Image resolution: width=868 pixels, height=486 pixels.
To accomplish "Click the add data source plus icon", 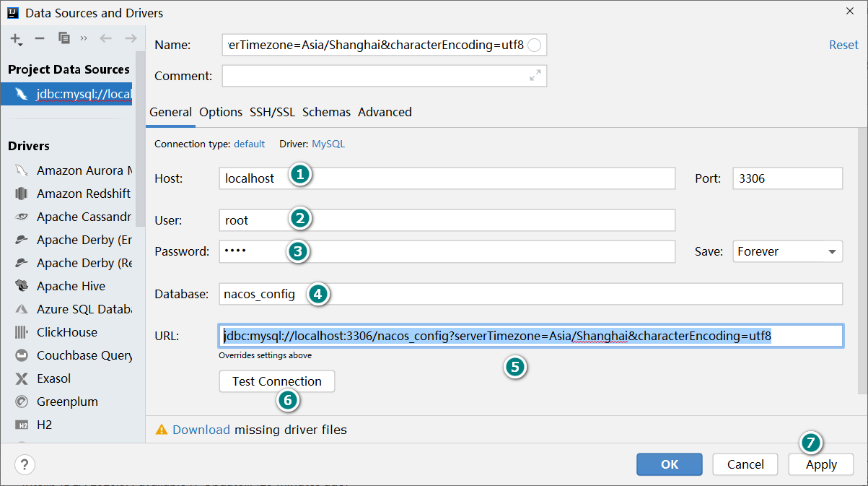I will 16,38.
